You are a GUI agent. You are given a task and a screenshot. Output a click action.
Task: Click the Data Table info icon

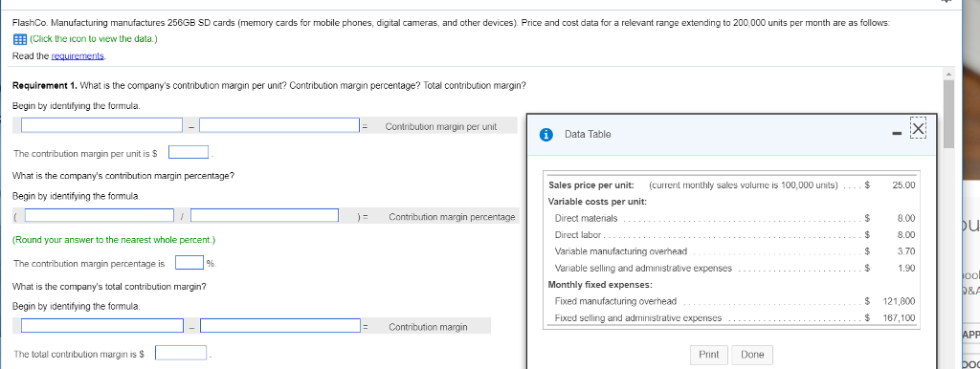(546, 134)
